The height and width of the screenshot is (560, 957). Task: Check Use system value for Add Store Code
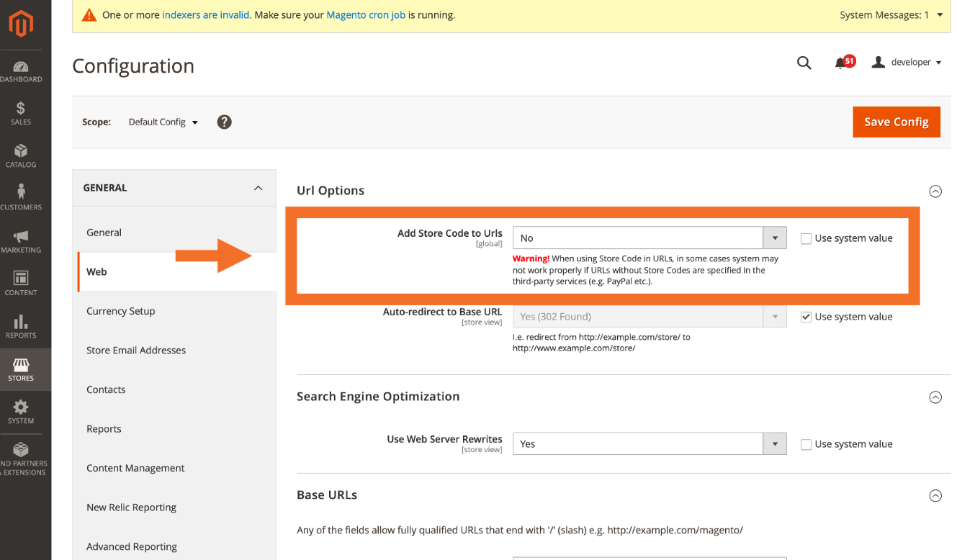pyautogui.click(x=806, y=238)
